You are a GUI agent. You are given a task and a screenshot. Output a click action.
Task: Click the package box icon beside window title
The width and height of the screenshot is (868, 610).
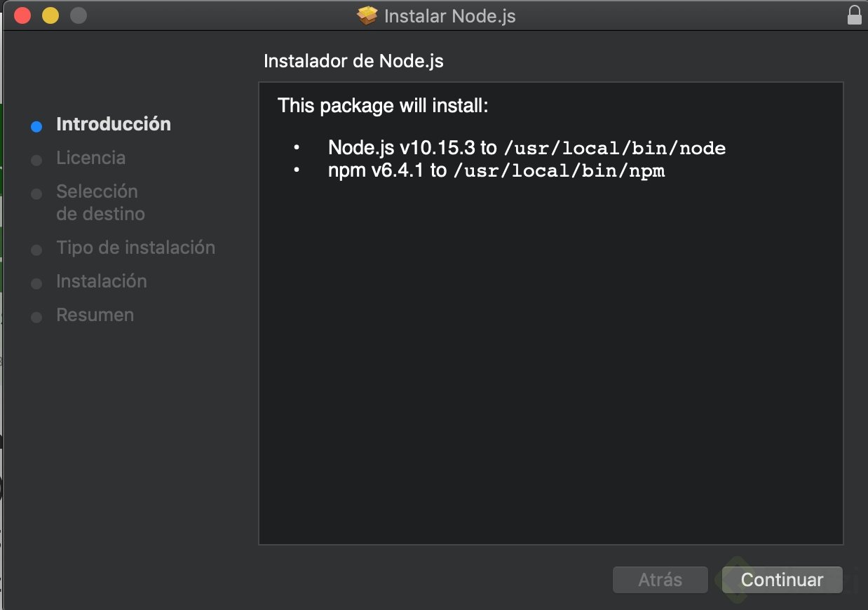point(367,15)
